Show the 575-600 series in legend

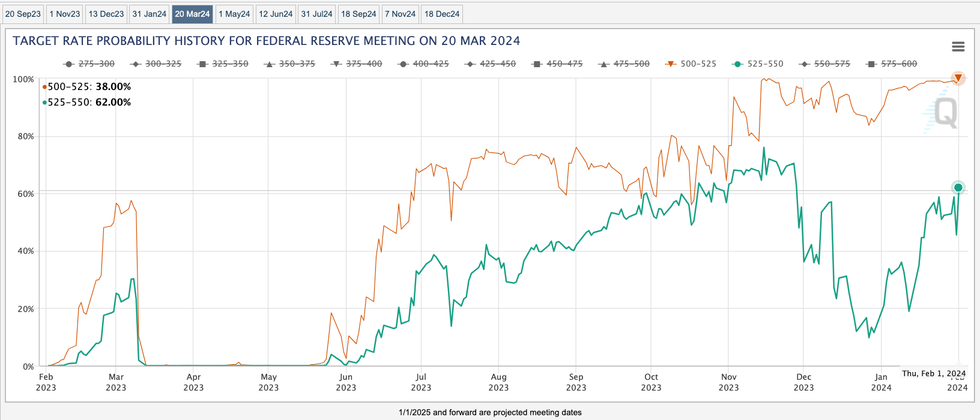tap(892, 64)
